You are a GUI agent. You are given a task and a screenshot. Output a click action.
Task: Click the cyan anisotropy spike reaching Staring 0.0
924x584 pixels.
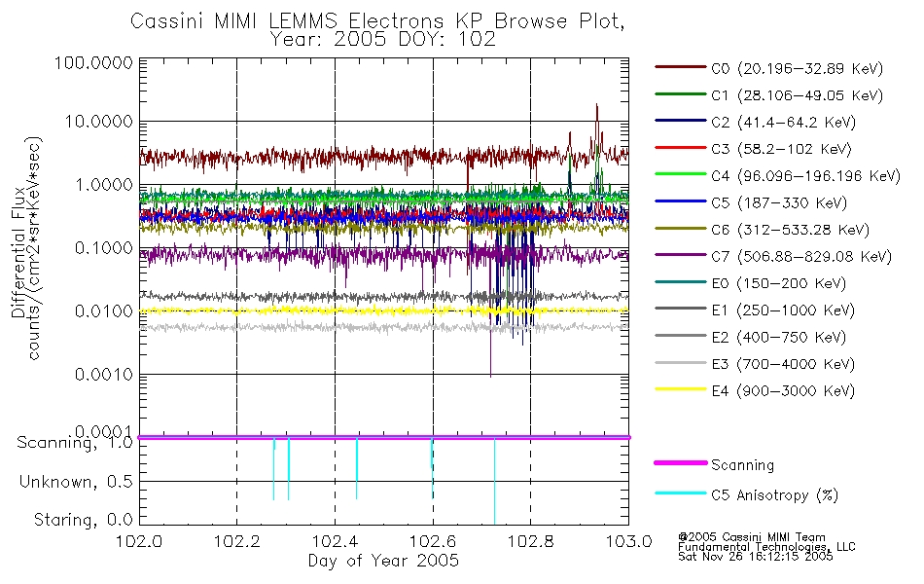click(494, 481)
